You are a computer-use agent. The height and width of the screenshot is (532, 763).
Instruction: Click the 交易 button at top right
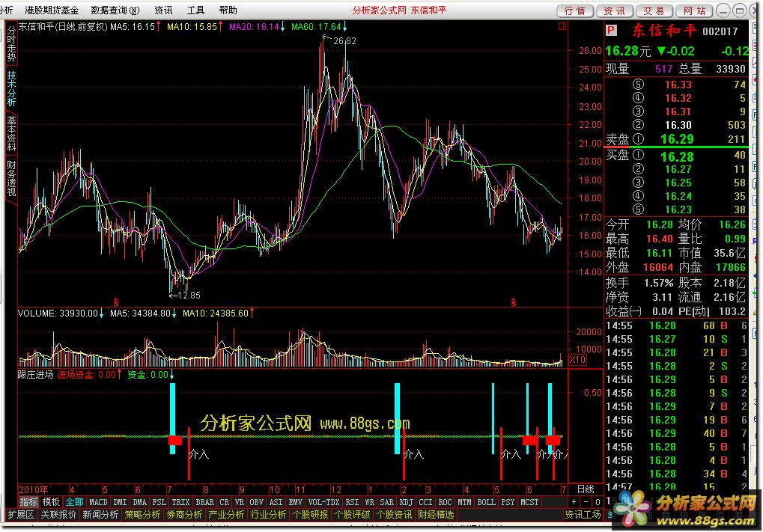click(x=654, y=10)
